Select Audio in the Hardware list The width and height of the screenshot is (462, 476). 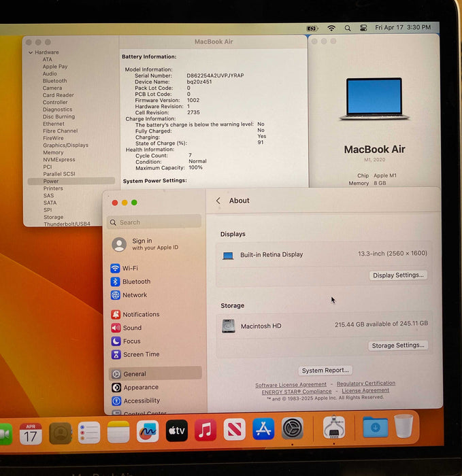point(50,73)
